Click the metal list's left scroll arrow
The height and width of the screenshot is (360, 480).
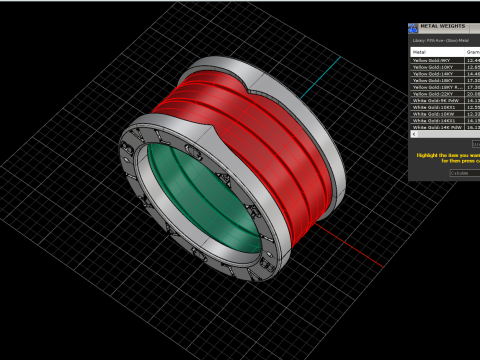(414, 134)
